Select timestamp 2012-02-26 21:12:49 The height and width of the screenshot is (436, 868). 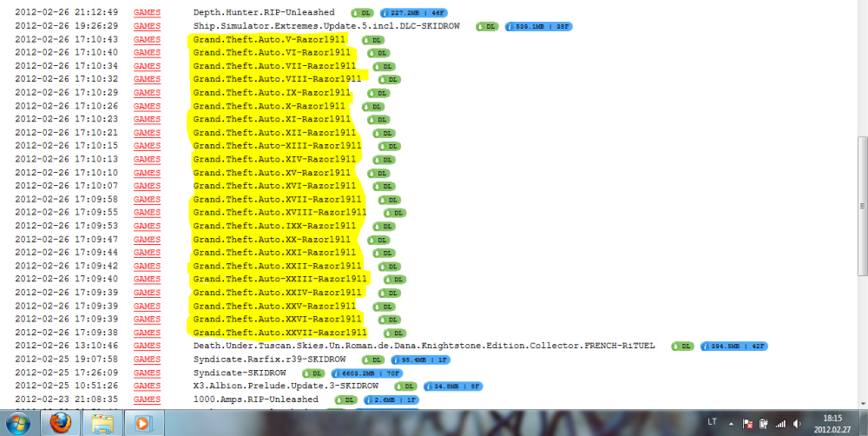[67, 12]
